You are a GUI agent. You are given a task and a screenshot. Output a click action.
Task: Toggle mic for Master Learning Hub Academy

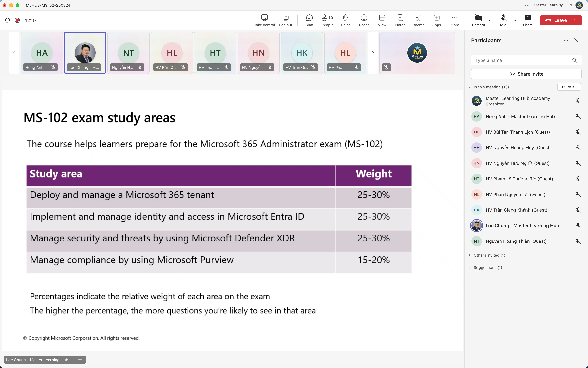coord(578,101)
